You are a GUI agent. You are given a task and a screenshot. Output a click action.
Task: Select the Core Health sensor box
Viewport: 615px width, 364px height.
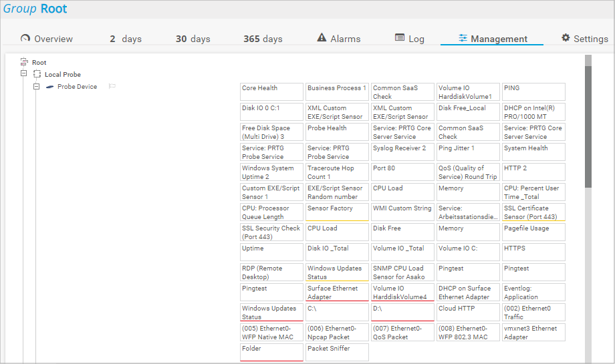(x=271, y=92)
